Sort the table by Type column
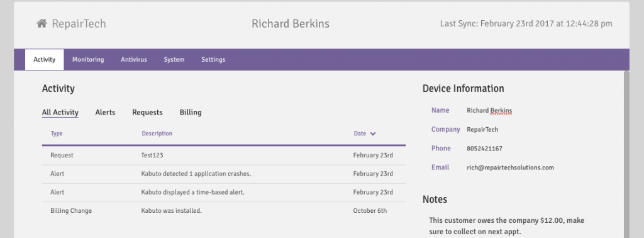644x238 pixels. coord(57,133)
